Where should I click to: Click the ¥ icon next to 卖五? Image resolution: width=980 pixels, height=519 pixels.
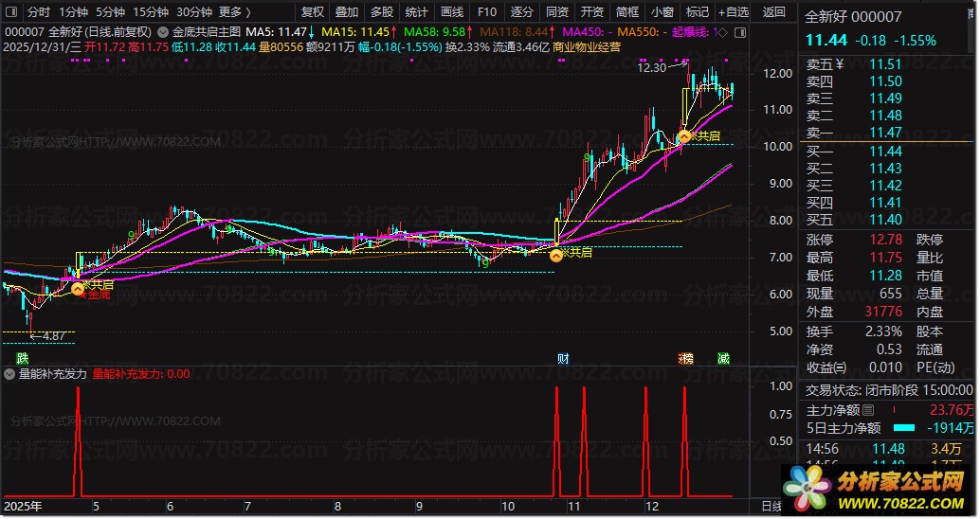(840, 64)
